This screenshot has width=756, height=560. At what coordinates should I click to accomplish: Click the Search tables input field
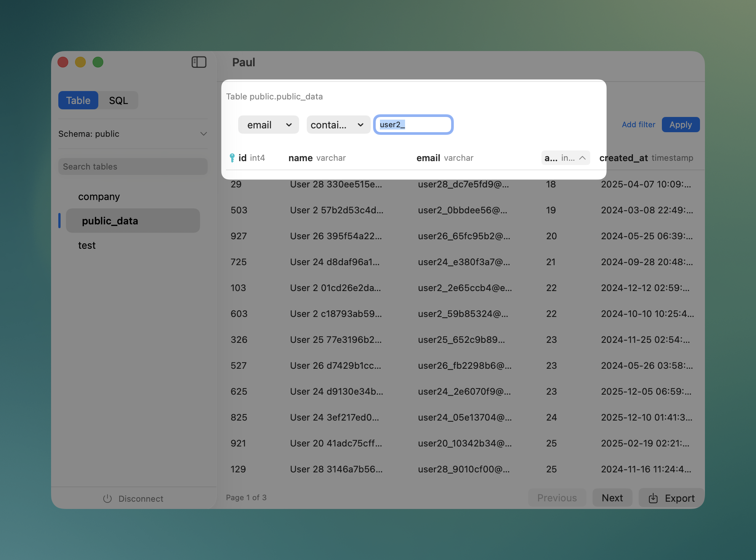tap(133, 166)
